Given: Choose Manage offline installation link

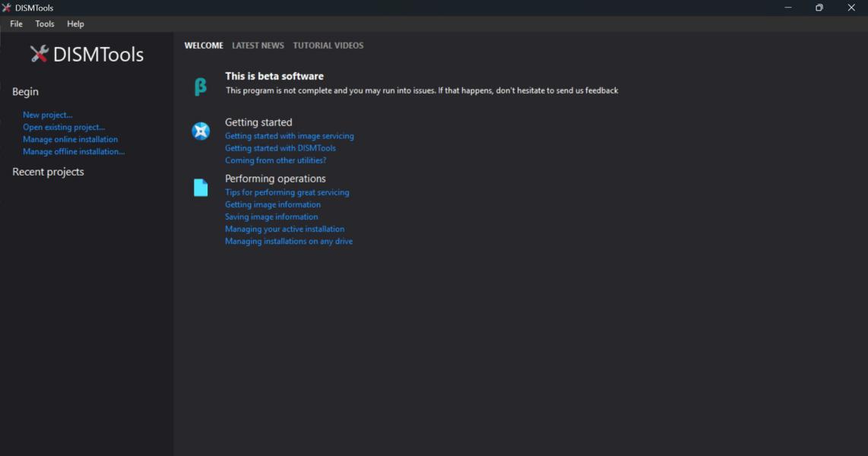Looking at the screenshot, I should pyautogui.click(x=74, y=151).
